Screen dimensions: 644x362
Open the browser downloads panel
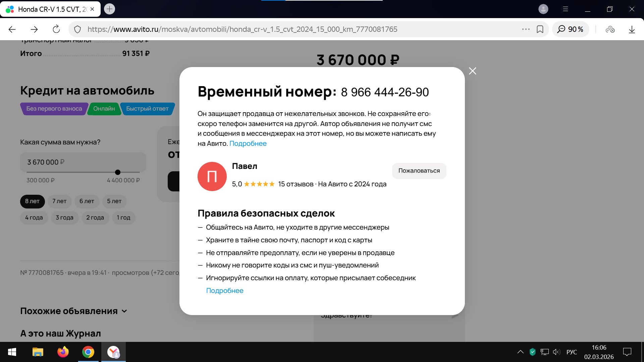pos(632,29)
